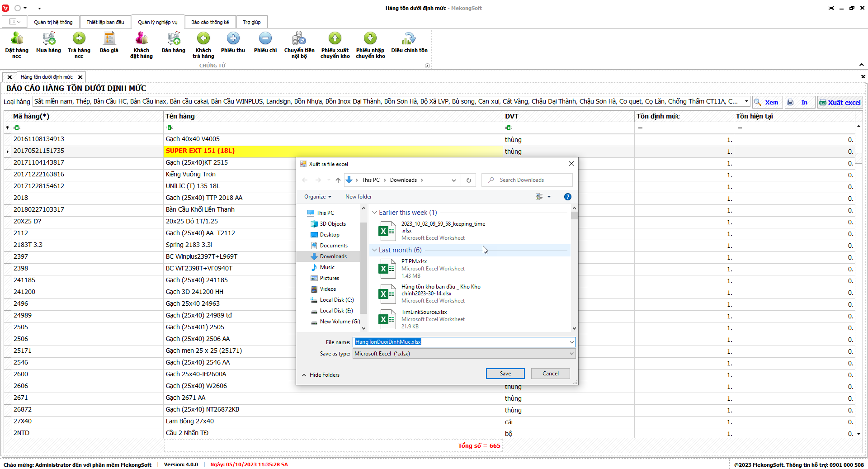
Task: Open the Phiếu chi payment icon
Action: [x=265, y=39]
